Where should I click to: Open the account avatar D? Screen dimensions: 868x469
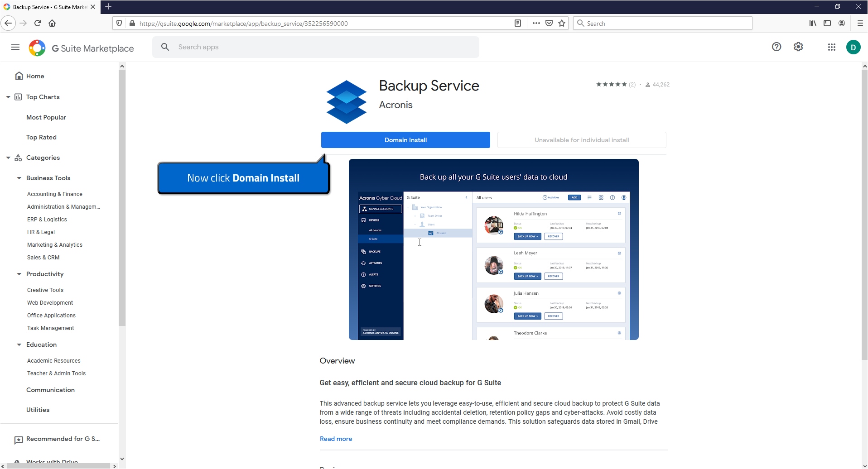pyautogui.click(x=854, y=47)
